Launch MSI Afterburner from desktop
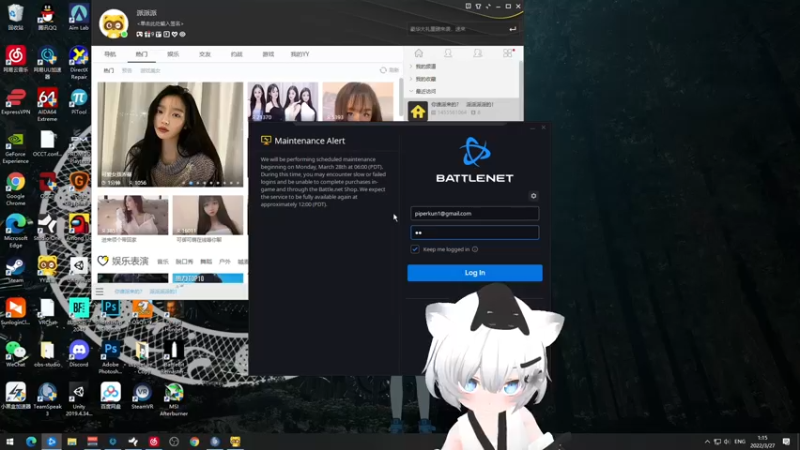Screen dimensions: 800x450 coord(173,399)
